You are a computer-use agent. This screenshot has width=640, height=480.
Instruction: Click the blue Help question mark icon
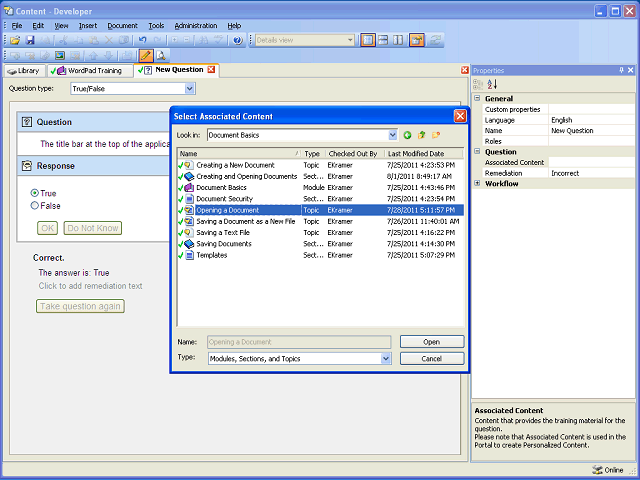(238, 40)
